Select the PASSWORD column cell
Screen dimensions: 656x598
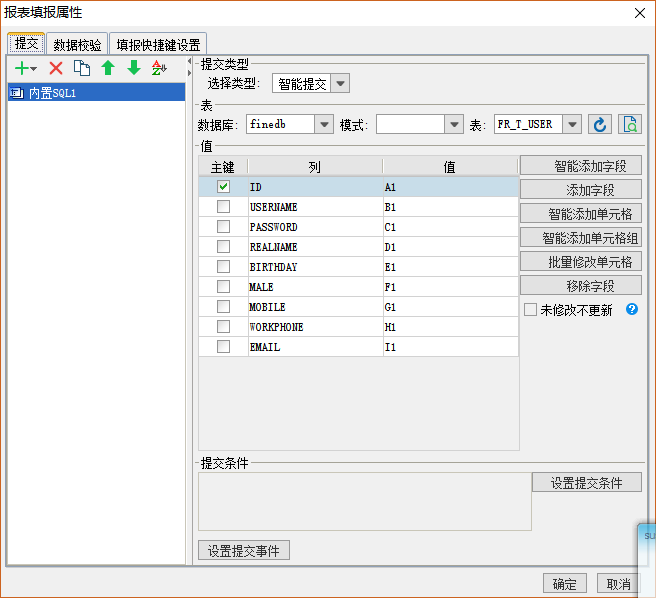coord(315,226)
